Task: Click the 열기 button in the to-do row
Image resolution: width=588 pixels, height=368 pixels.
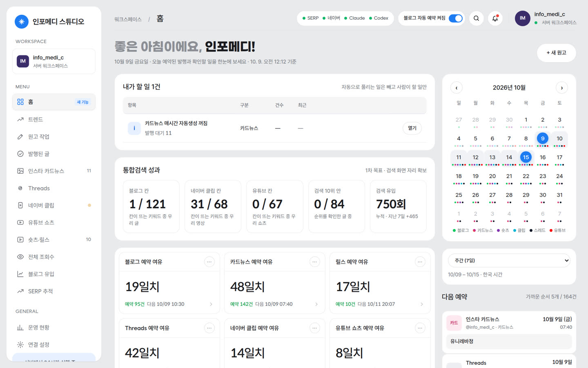Action: click(412, 128)
